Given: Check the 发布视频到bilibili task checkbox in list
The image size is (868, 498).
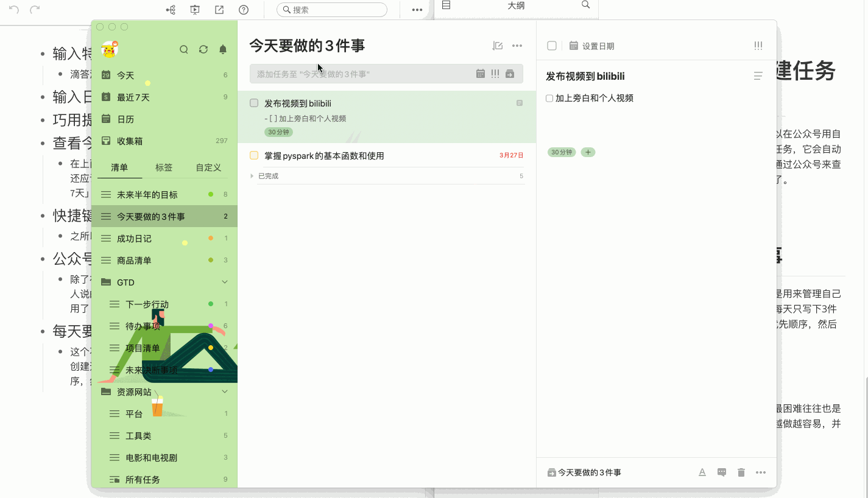Looking at the screenshot, I should pyautogui.click(x=254, y=103).
